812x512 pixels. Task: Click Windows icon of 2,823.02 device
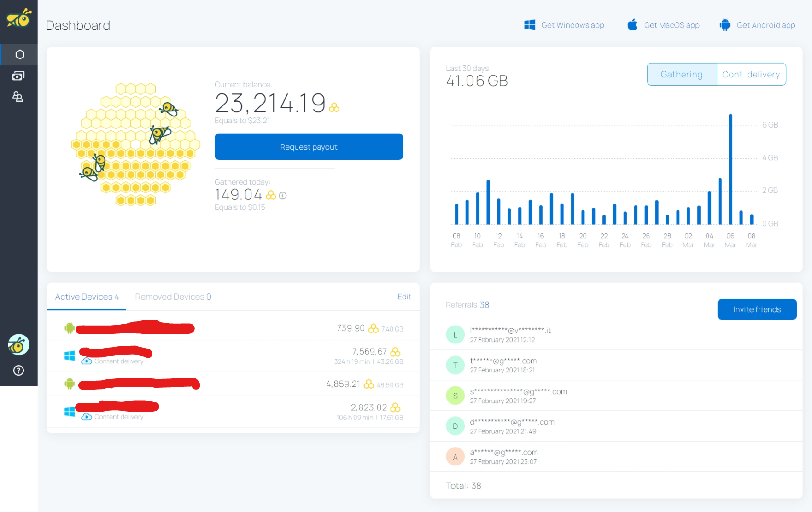click(x=70, y=411)
